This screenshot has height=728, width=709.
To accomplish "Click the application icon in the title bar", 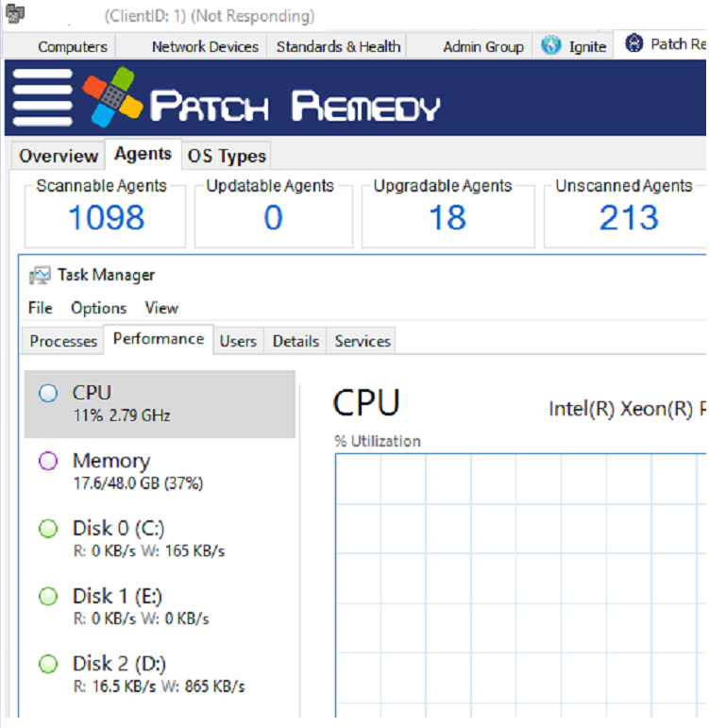I will pos(15,13).
